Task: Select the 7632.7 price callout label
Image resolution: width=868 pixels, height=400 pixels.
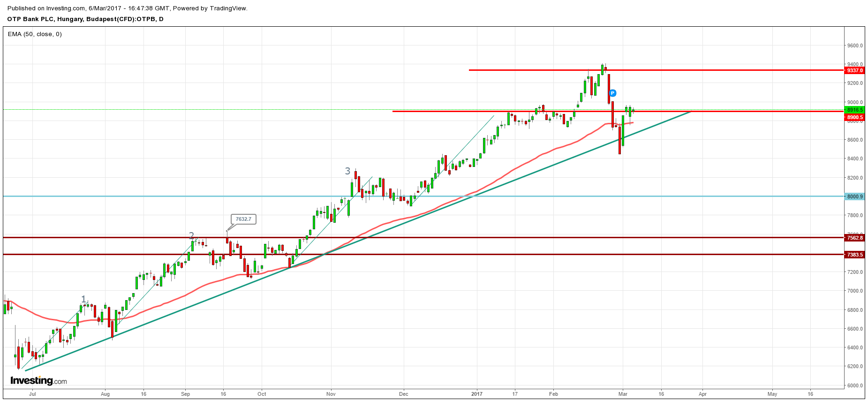Action: coord(243,219)
